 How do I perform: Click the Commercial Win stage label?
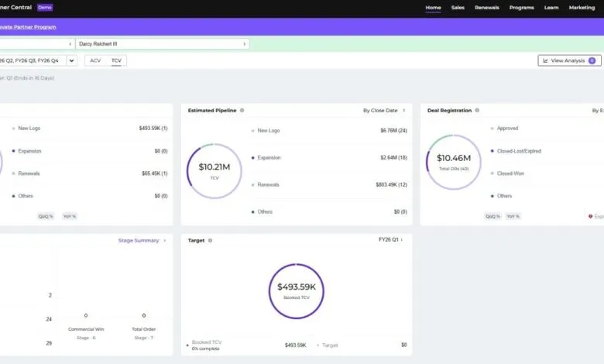pyautogui.click(x=86, y=329)
